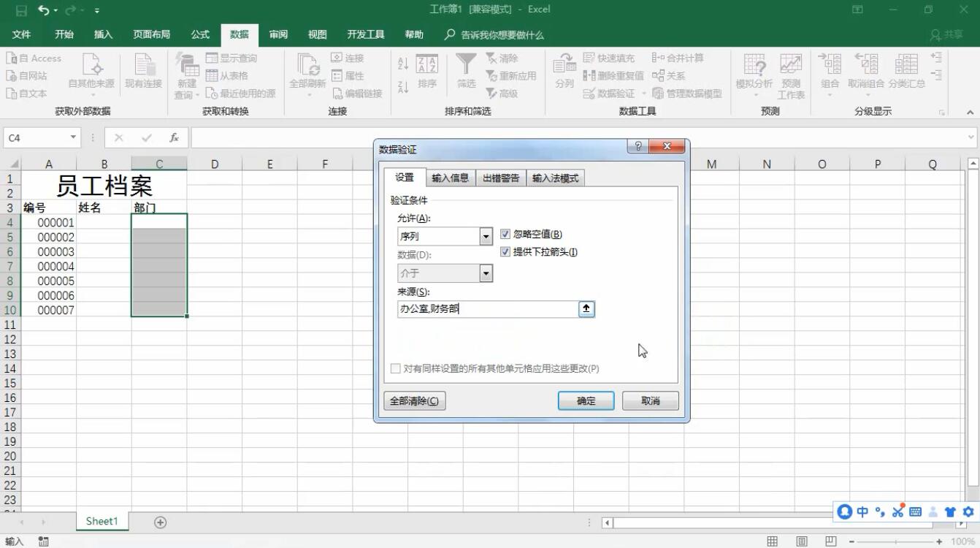Switch to the 输入信息 tab
The width and height of the screenshot is (980, 548).
click(450, 178)
